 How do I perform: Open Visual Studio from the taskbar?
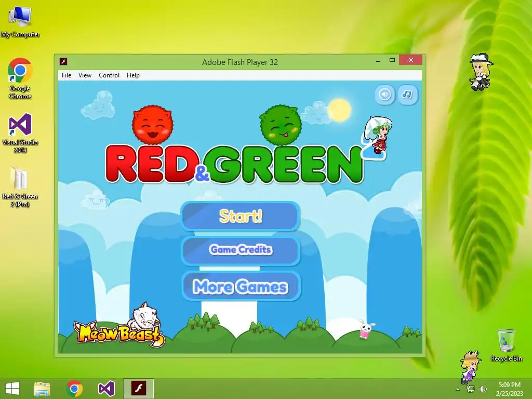pos(106,389)
